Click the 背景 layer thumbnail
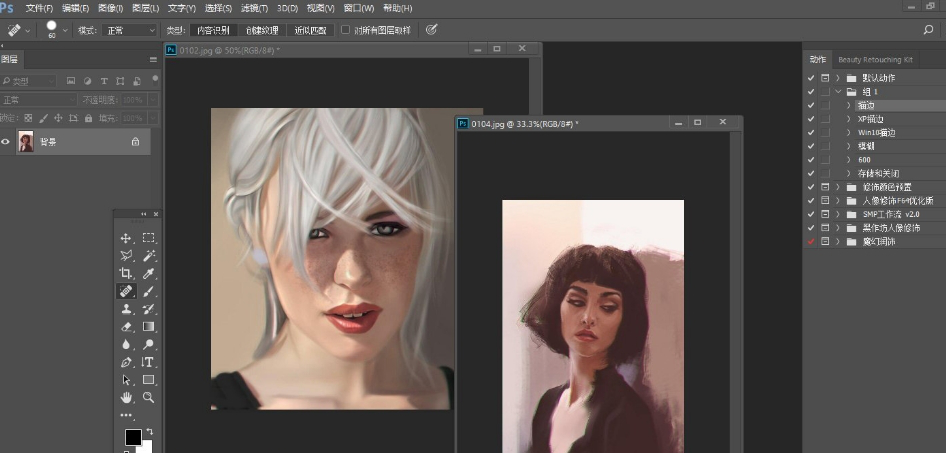 (26, 142)
